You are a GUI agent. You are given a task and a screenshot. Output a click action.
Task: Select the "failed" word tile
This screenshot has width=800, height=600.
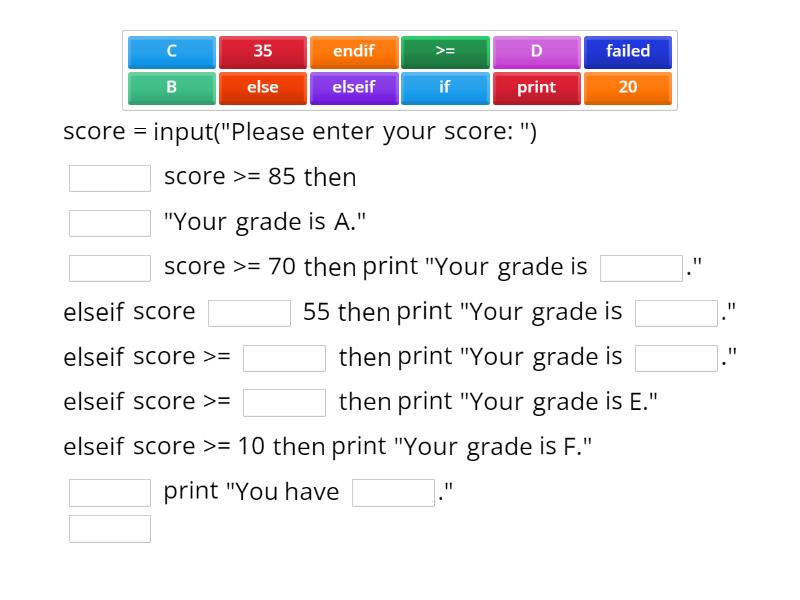pos(628,51)
